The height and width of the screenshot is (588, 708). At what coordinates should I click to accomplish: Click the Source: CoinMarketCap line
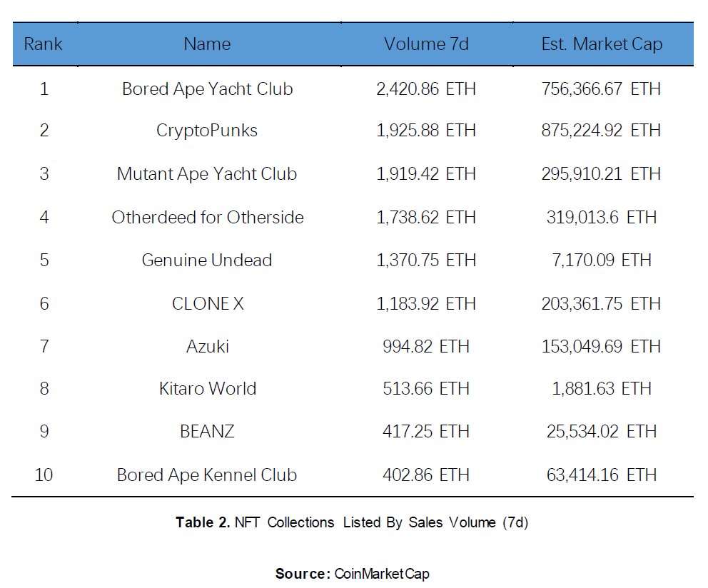(x=352, y=574)
